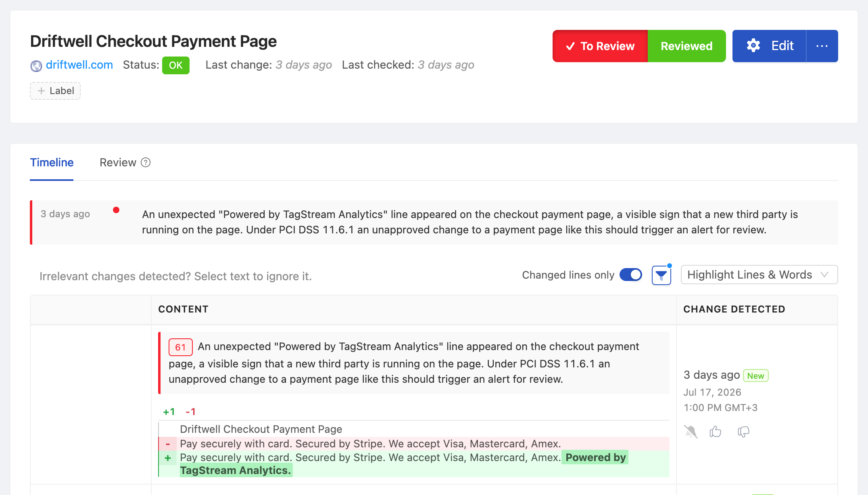Click the CHANGE DETECTED column header
Viewport: 868px width, 495px height.
(734, 309)
